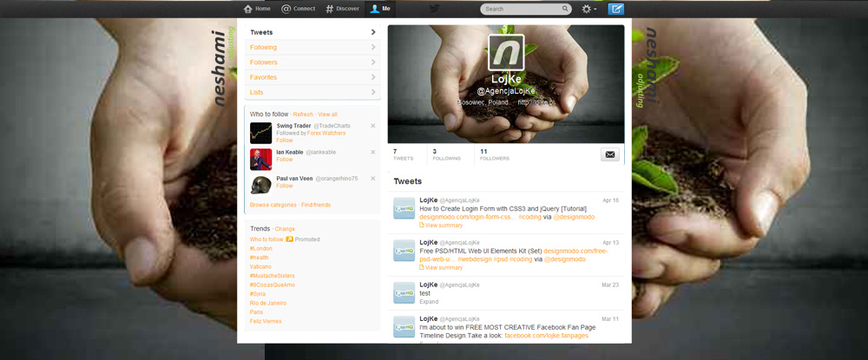
Task: Click the search magnifier icon
Action: point(565,9)
